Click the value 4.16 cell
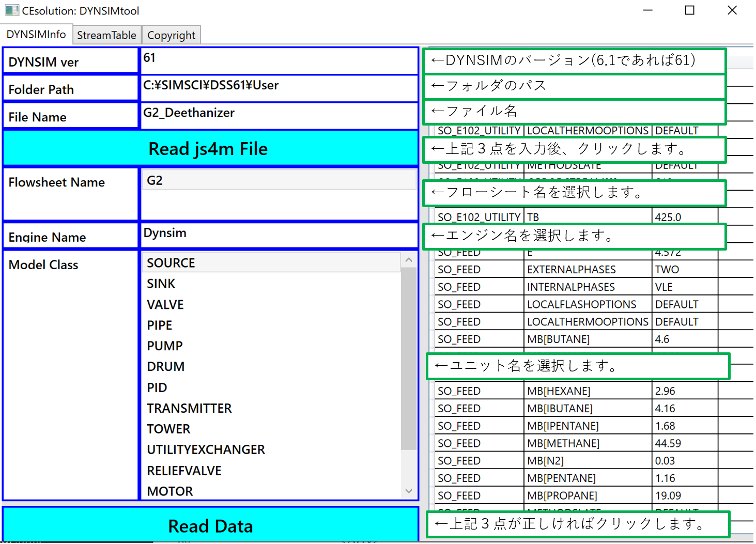The width and height of the screenshot is (756, 544). pyautogui.click(x=685, y=409)
